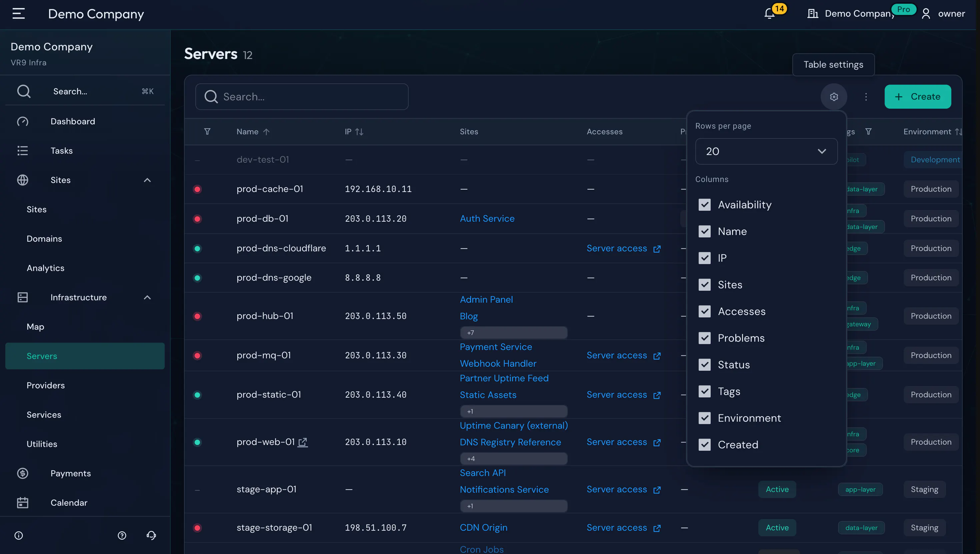The height and width of the screenshot is (554, 980).
Task: Click the servers table search field
Action: pyautogui.click(x=302, y=97)
